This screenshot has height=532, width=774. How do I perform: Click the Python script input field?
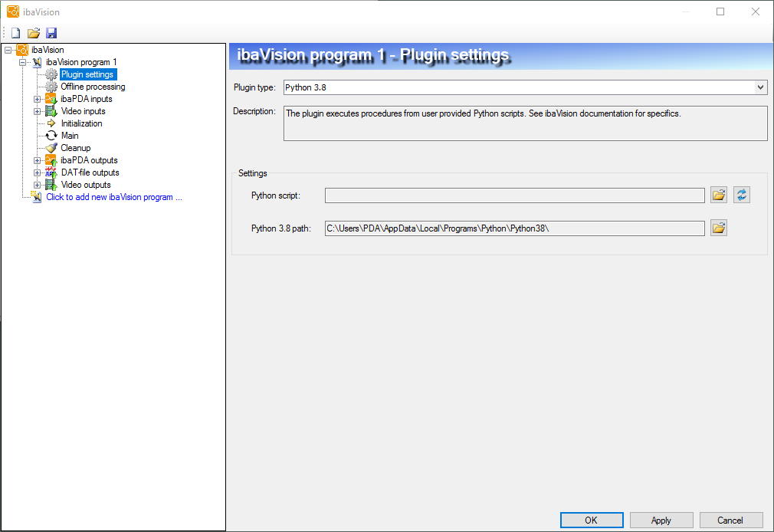(x=514, y=195)
